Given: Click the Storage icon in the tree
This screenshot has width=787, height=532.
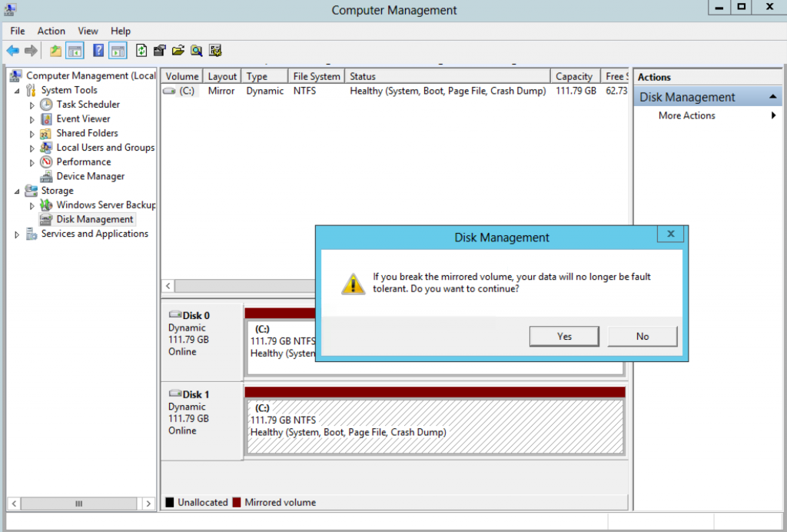Looking at the screenshot, I should click(31, 191).
